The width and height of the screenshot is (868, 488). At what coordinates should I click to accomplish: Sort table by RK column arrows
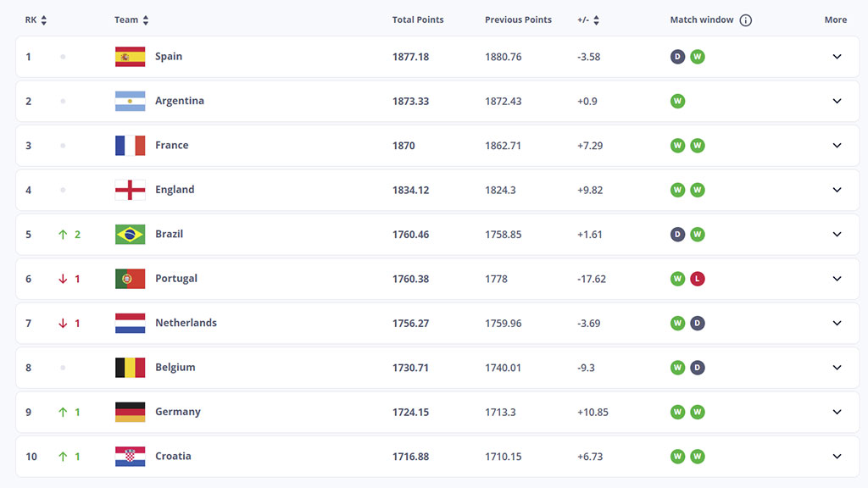[x=44, y=20]
